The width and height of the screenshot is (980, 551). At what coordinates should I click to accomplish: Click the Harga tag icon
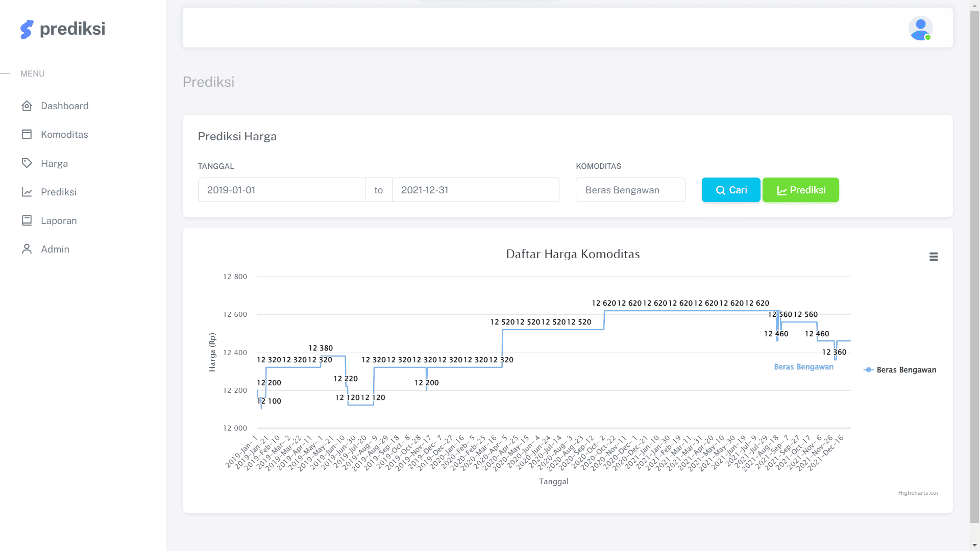point(27,163)
